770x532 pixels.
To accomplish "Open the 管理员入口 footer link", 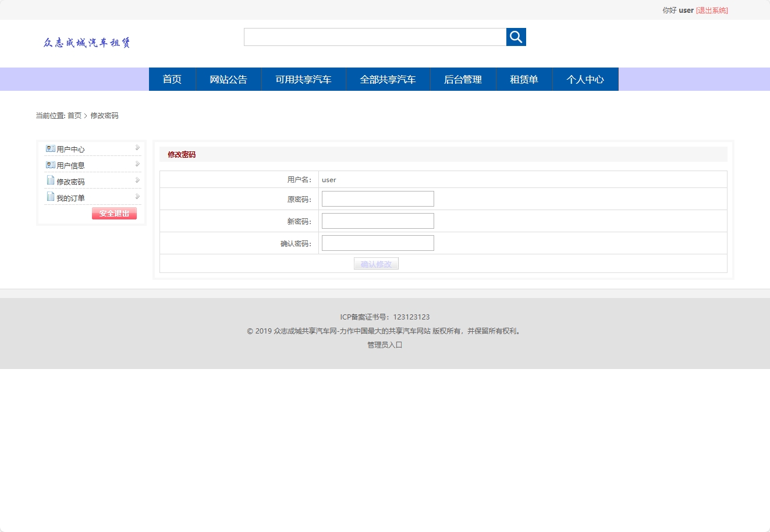I will point(384,345).
